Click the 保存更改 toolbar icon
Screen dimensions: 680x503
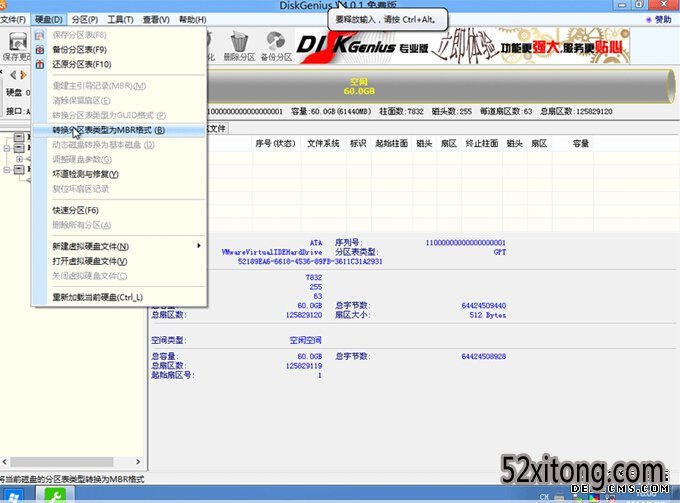tap(17, 42)
